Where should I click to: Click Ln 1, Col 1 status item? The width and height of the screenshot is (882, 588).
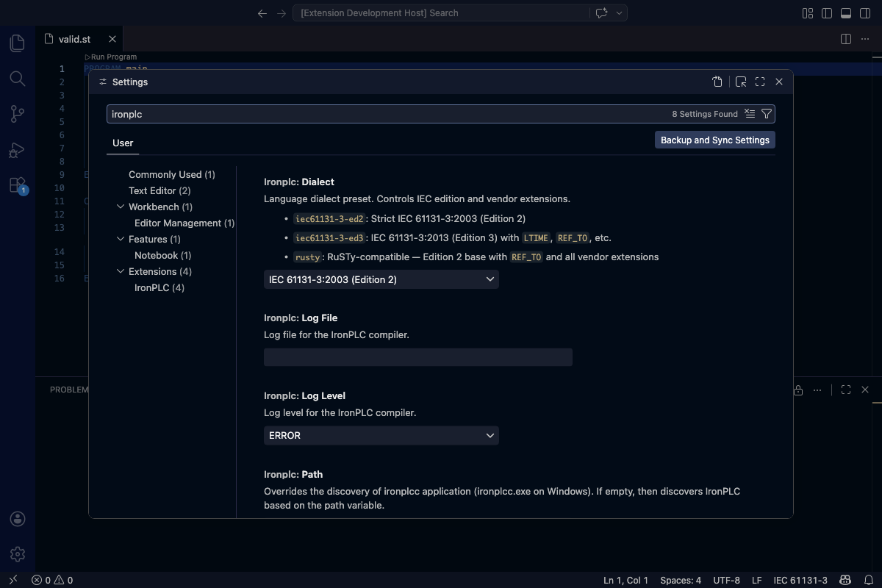pos(626,580)
